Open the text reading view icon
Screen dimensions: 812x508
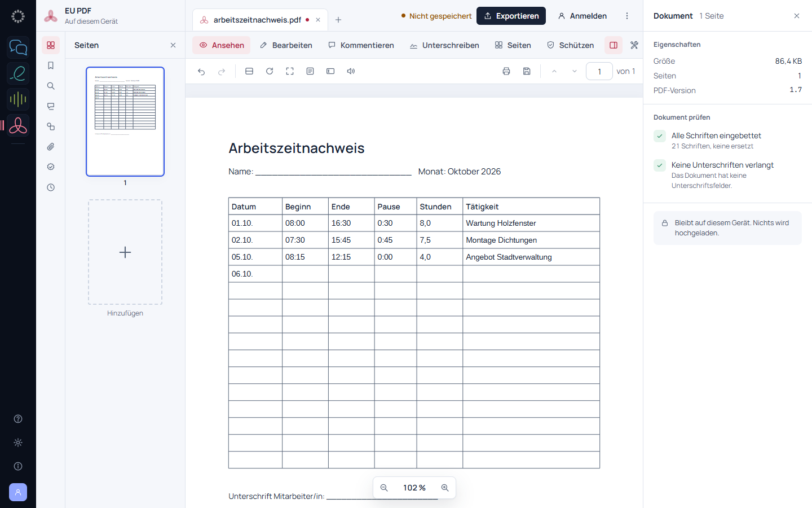pos(310,71)
